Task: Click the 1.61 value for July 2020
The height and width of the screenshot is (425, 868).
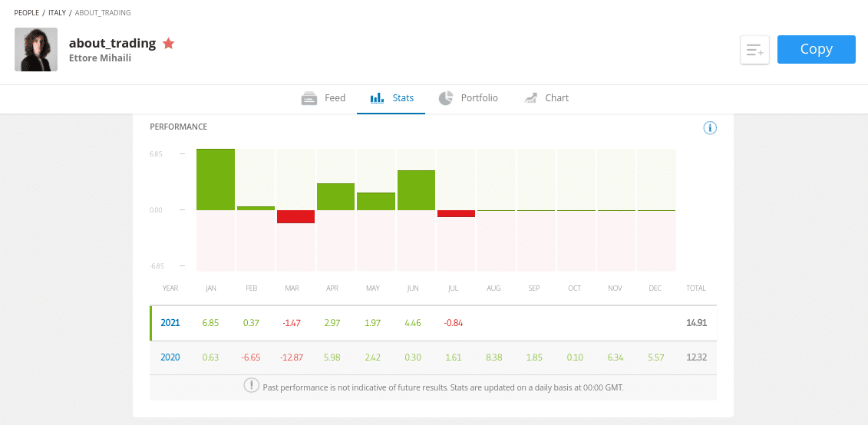Action: pyautogui.click(x=454, y=357)
